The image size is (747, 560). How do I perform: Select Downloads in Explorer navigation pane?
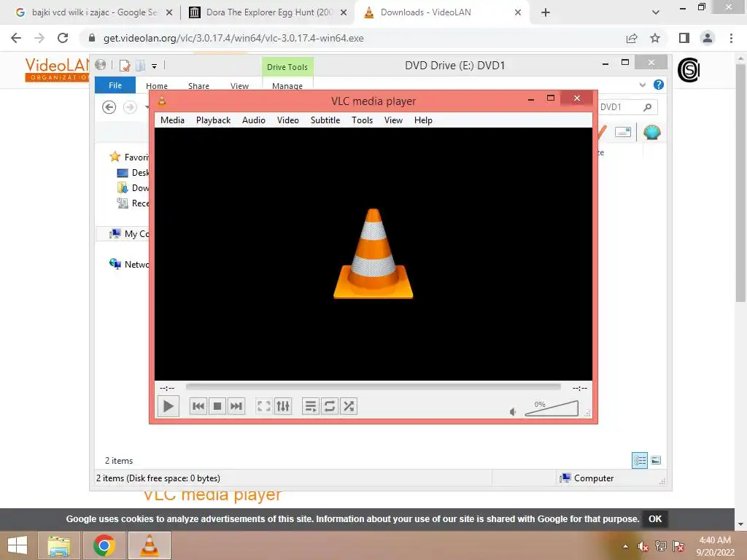[x=133, y=187]
